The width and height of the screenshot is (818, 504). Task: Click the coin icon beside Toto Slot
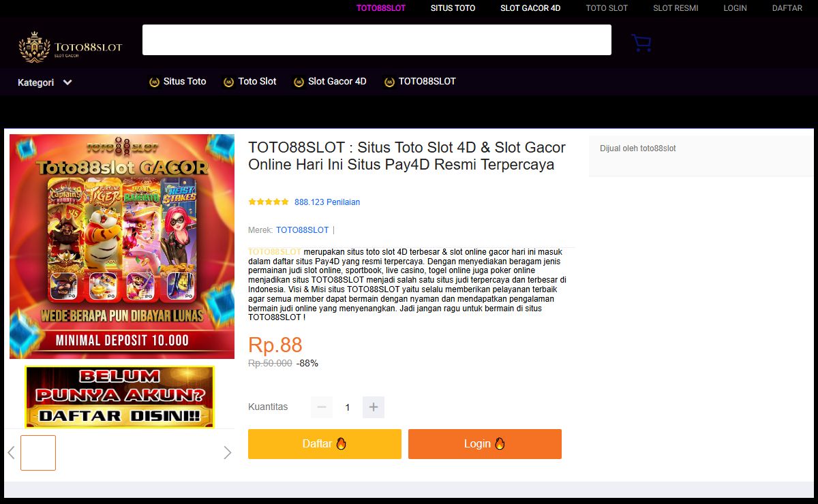[x=229, y=82]
